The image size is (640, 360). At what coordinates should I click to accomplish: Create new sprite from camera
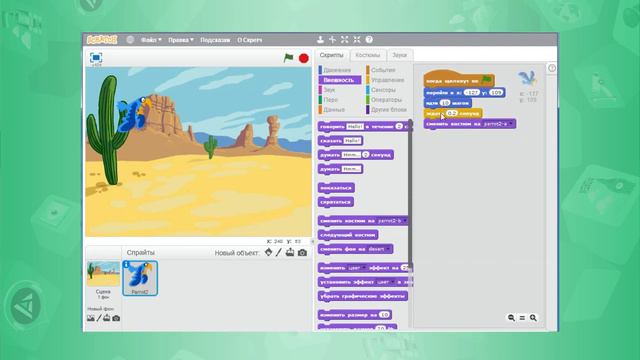click(302, 253)
